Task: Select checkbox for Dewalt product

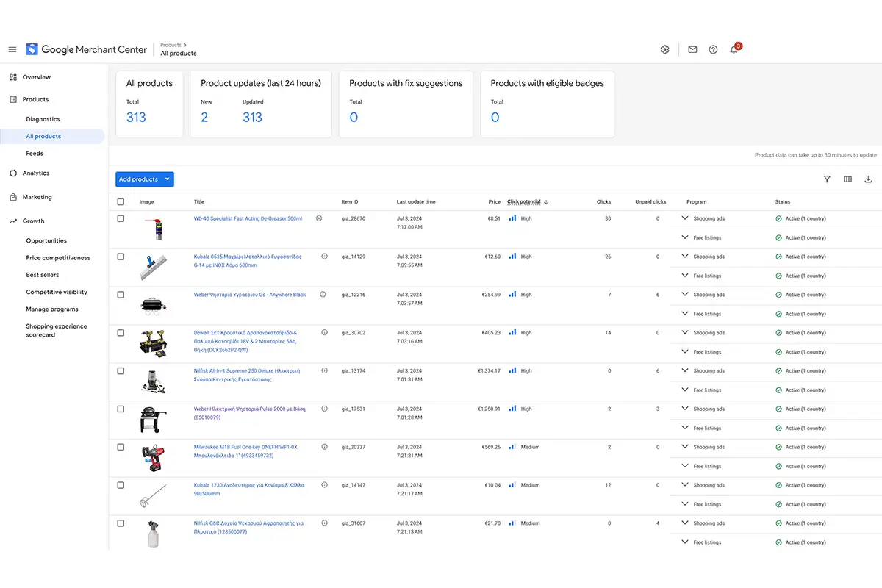Action: coord(121,333)
